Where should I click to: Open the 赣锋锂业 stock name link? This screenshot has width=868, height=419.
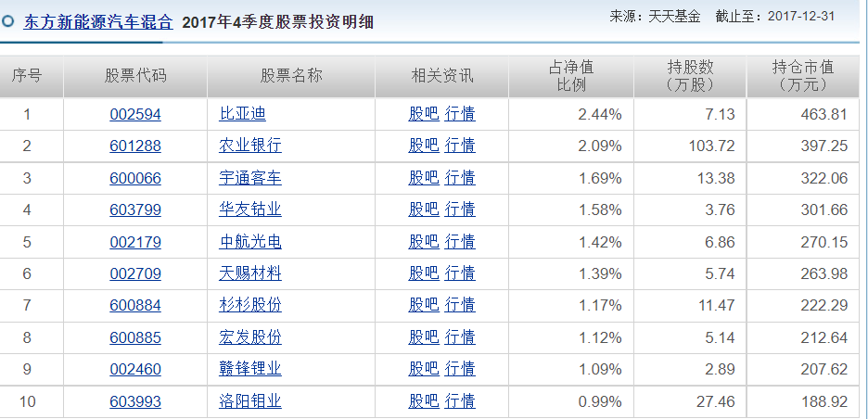tap(250, 368)
